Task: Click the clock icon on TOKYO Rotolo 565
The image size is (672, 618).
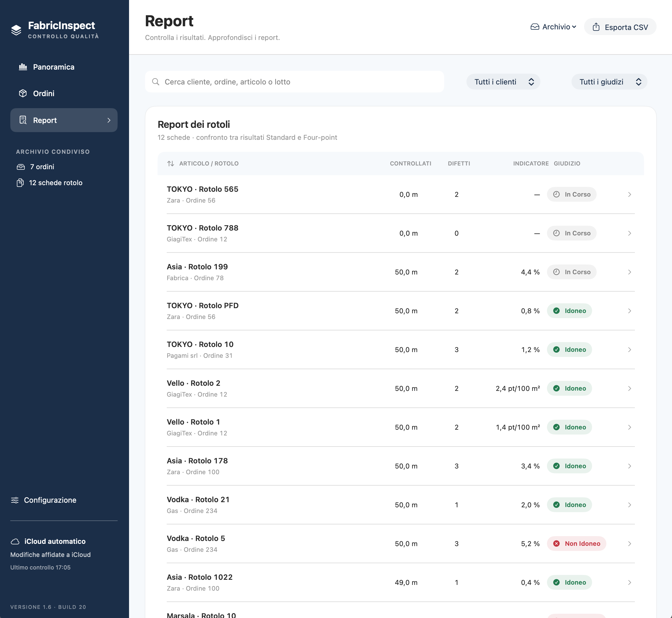Action: click(557, 194)
